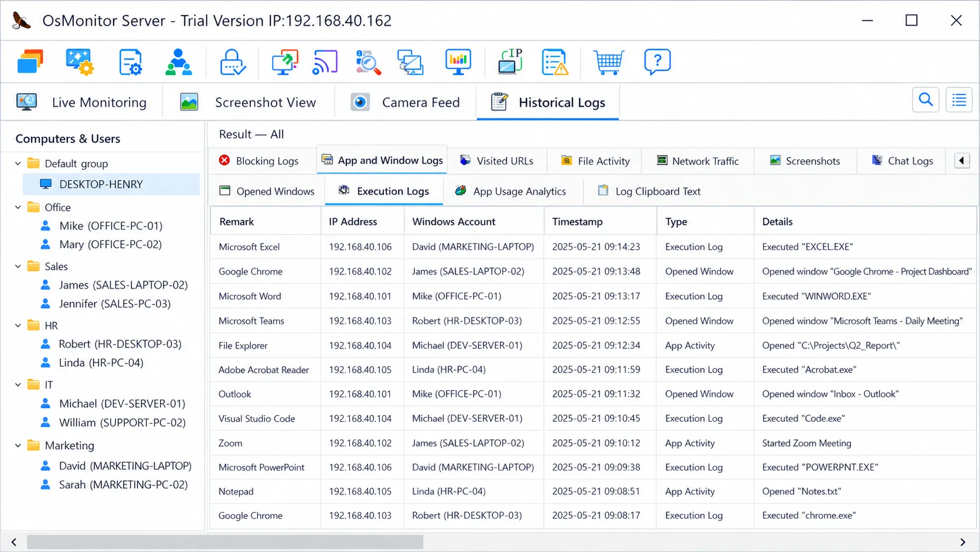980x552 pixels.
Task: Collapse the Marketing group chevron
Action: click(18, 446)
